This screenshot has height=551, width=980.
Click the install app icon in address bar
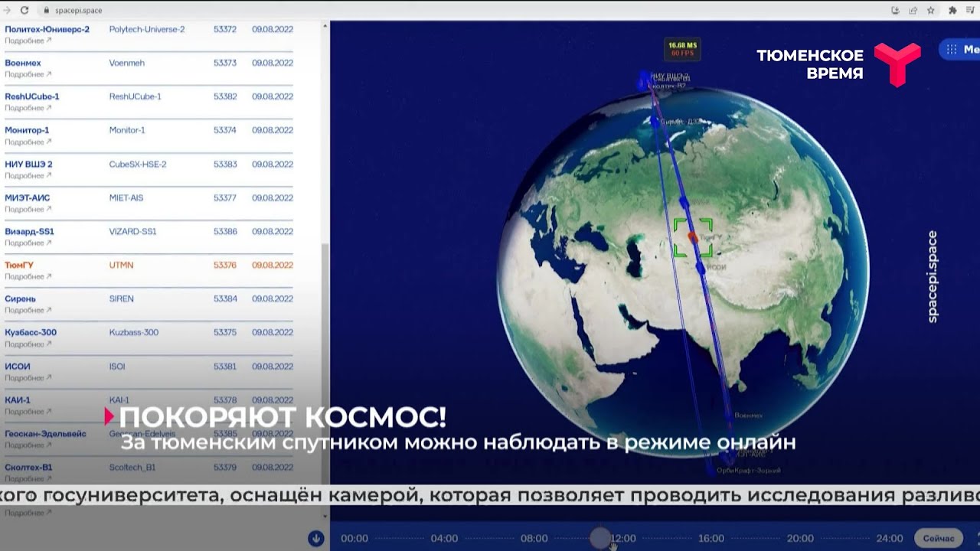coord(896,11)
